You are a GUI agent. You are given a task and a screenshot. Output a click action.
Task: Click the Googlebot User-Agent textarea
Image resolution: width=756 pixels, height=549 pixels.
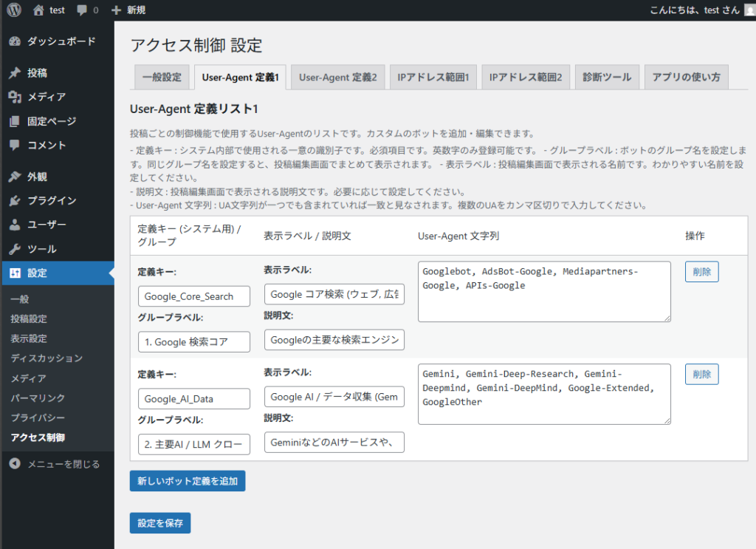pos(543,291)
